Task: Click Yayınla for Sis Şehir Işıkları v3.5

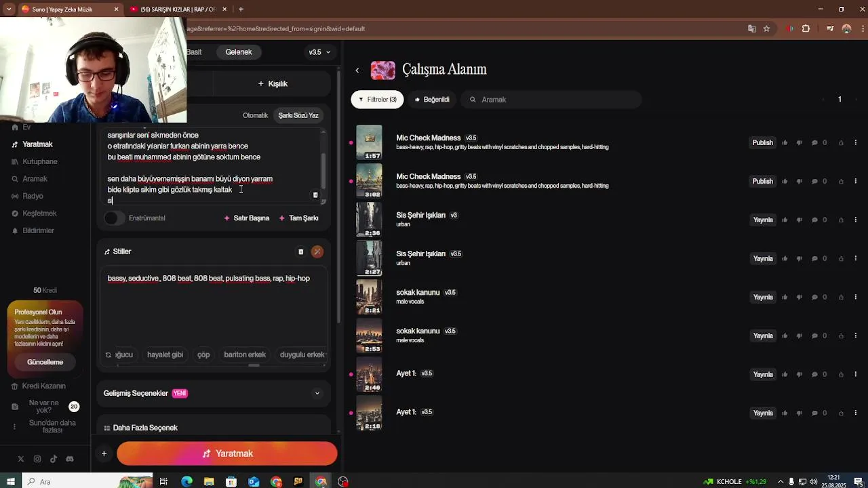Action: click(763, 258)
